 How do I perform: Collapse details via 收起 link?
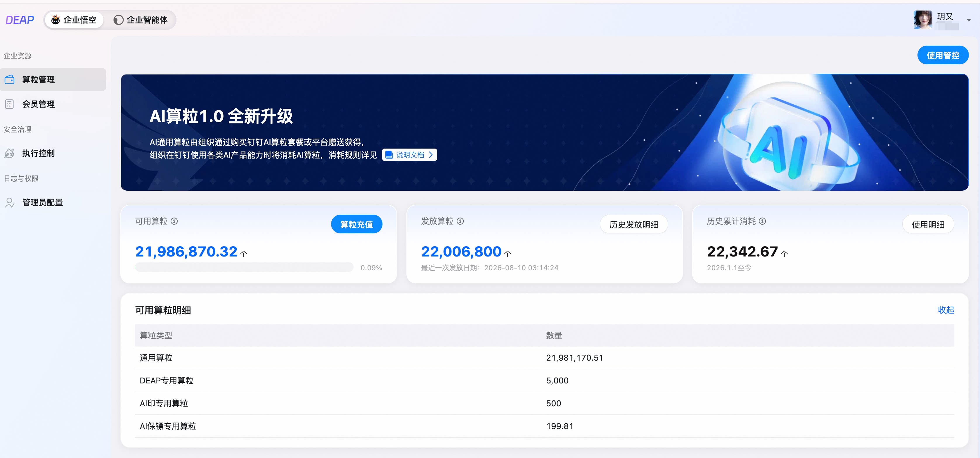click(946, 310)
